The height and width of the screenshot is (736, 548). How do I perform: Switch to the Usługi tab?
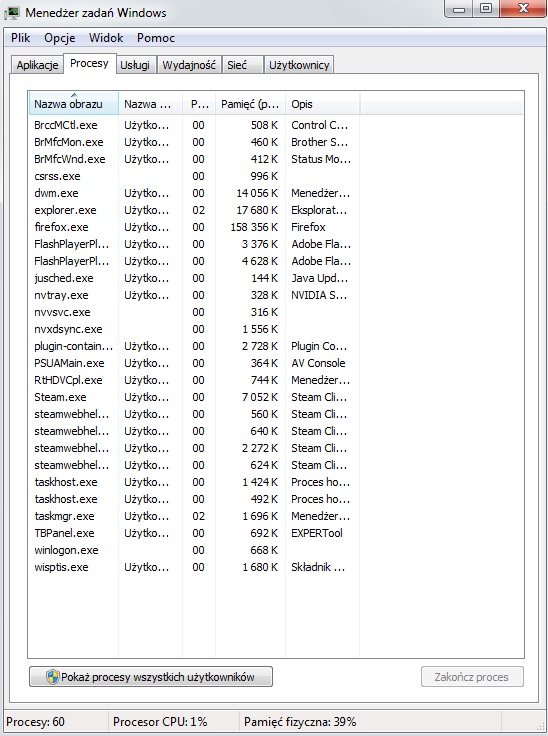coord(135,65)
